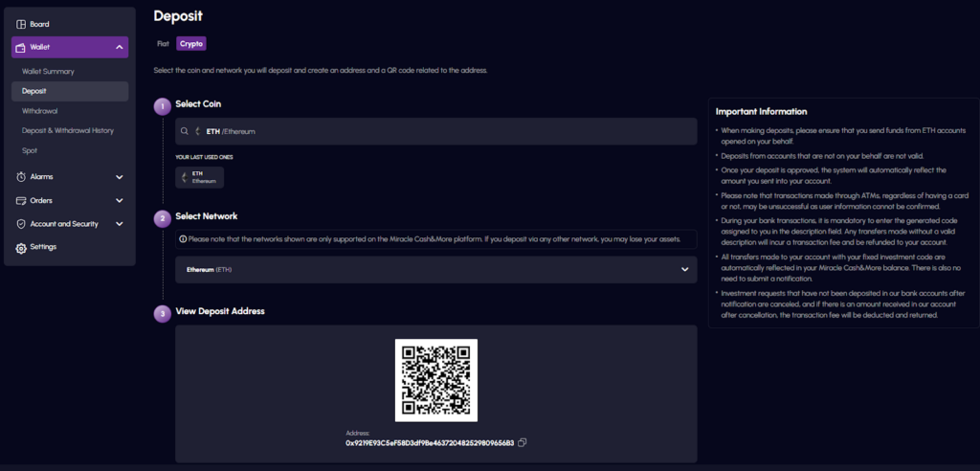The height and width of the screenshot is (471, 980).
Task: Go to Withdrawal page
Action: pos(39,111)
